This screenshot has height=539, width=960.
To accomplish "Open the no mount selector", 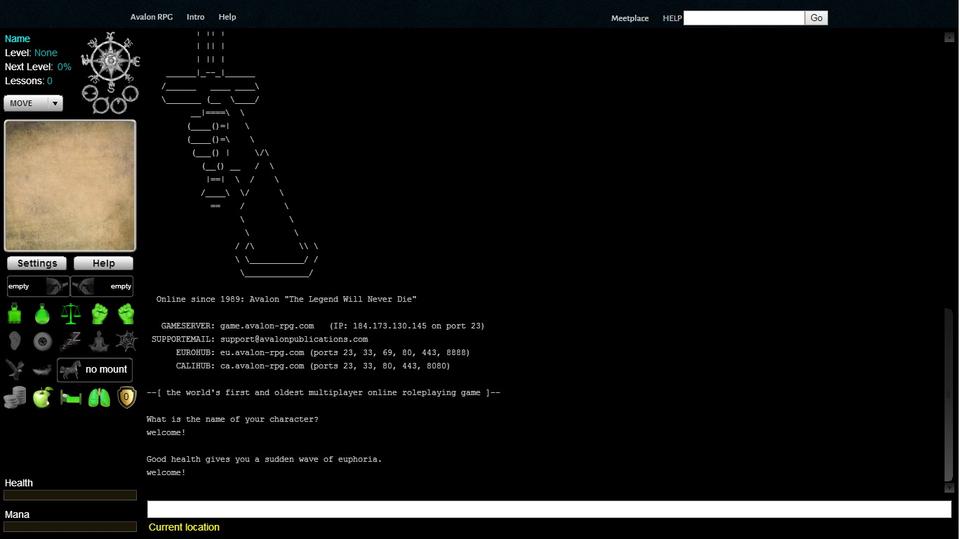I will pyautogui.click(x=95, y=369).
